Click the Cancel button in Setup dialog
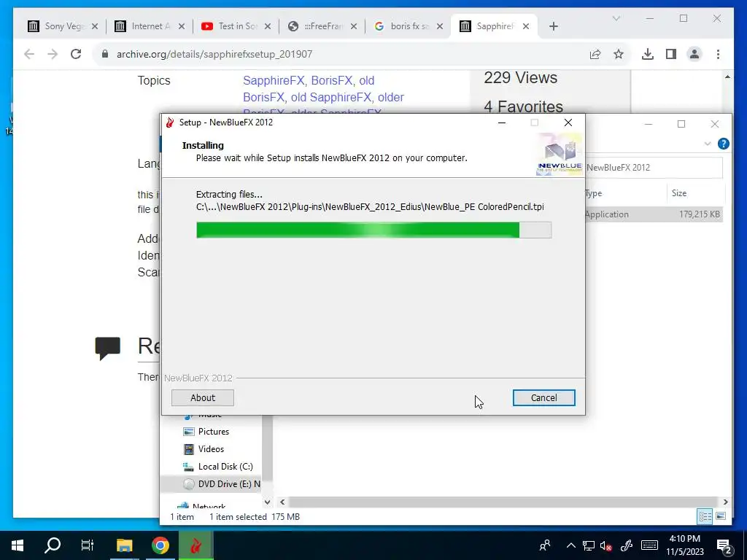This screenshot has height=560, width=747. (x=543, y=397)
